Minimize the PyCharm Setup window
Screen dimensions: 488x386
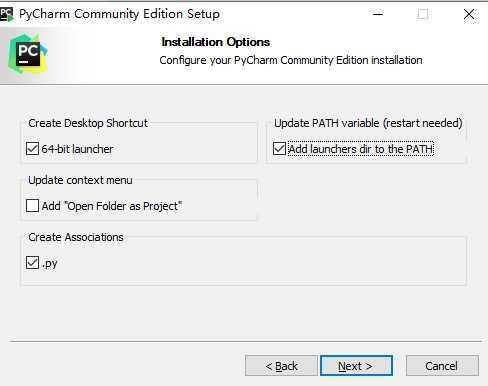378,14
